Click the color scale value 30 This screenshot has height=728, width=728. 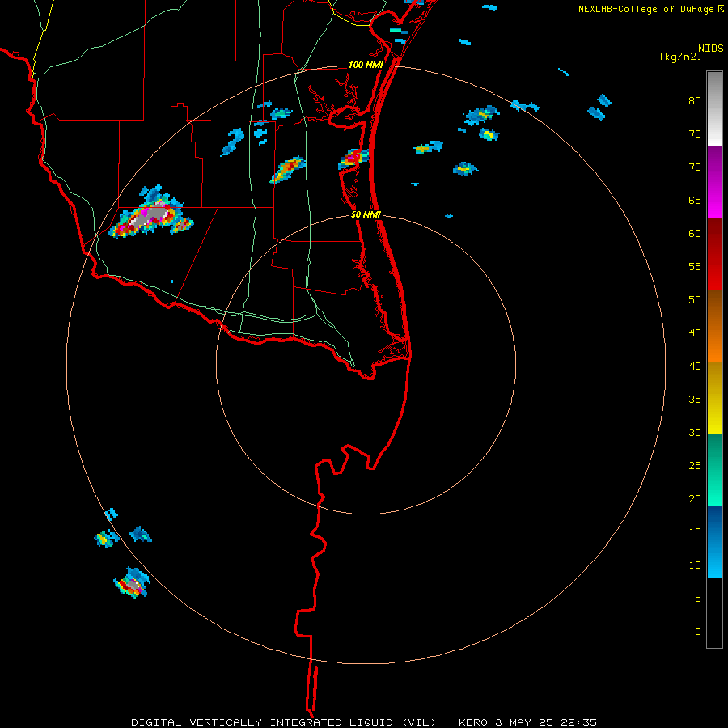[695, 432]
